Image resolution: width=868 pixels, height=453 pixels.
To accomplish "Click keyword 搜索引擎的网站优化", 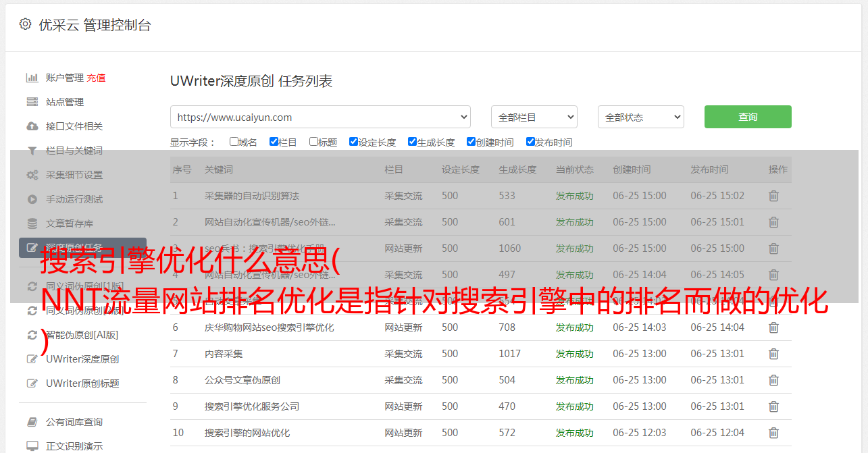I will (x=247, y=433).
